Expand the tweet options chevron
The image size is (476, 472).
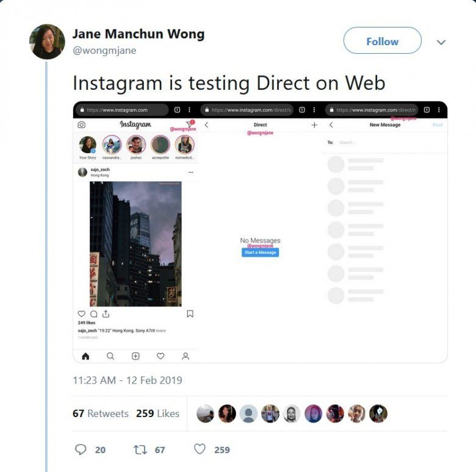441,42
